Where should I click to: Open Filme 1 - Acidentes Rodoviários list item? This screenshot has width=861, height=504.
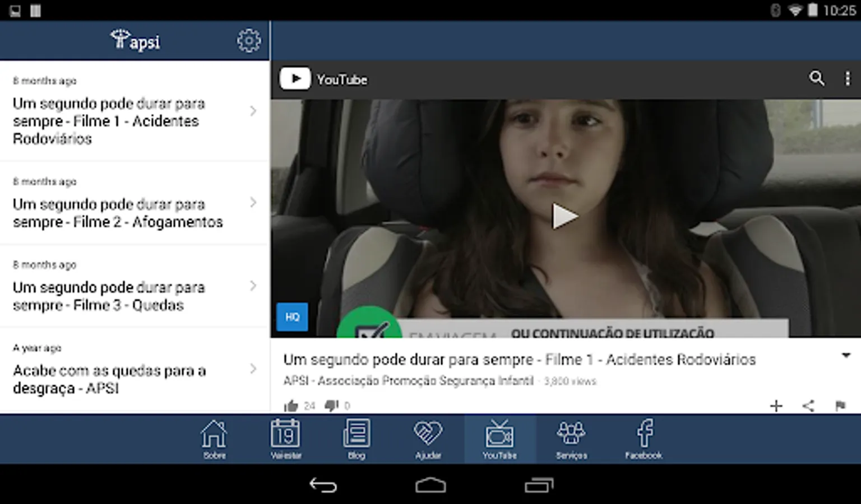click(135, 111)
